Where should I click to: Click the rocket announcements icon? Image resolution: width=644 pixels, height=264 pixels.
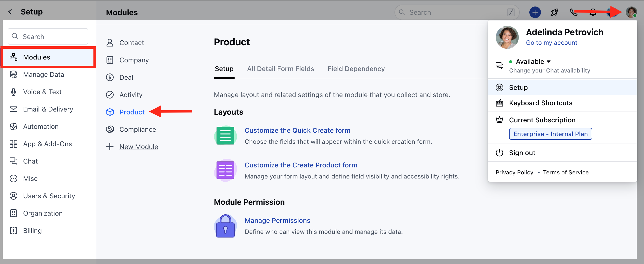[554, 12]
